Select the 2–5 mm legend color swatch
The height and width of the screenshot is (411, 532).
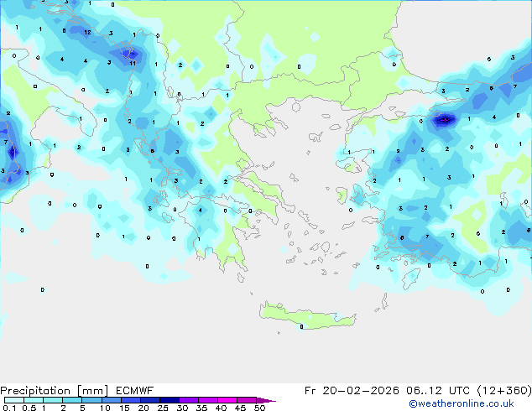[x=72, y=400]
